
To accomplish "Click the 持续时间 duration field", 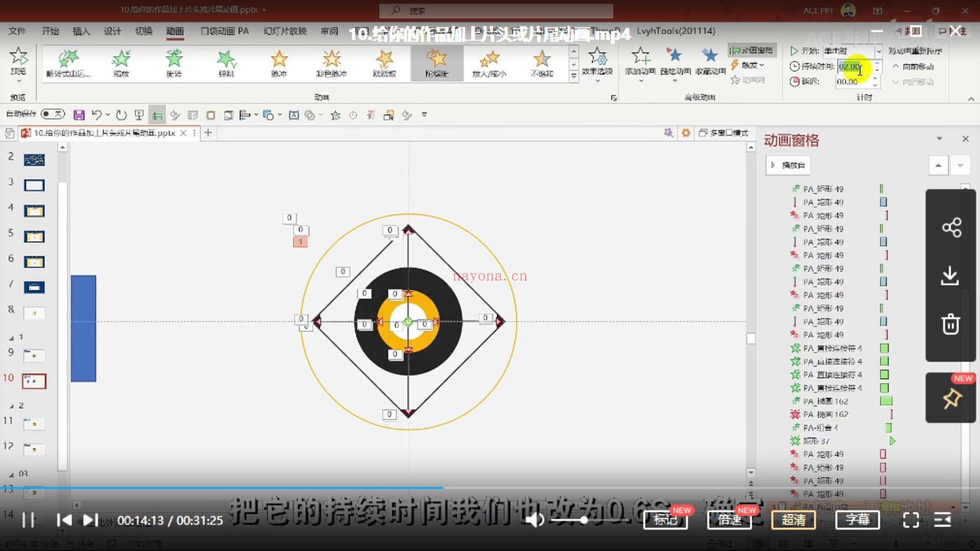I will click(854, 67).
